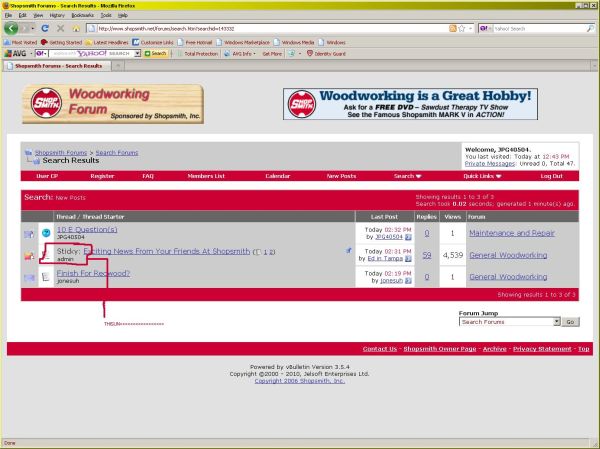Open Archive link in footer
Screen dimensions: 600x449
click(494, 349)
